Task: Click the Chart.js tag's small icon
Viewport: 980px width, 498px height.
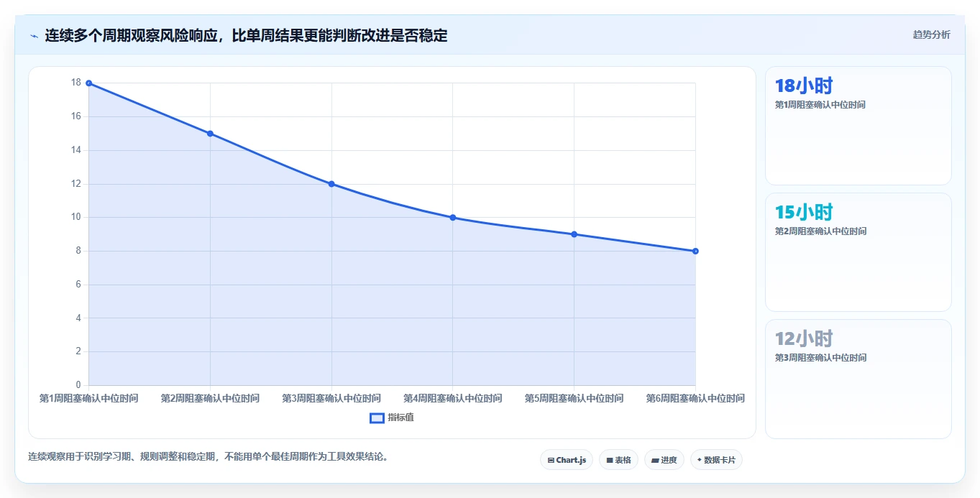Action: 551,460
